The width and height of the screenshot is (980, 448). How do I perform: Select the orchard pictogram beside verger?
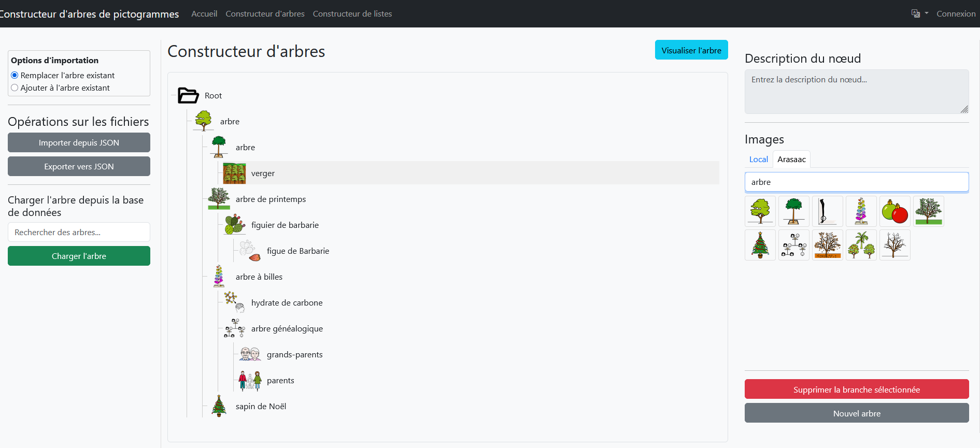point(234,173)
